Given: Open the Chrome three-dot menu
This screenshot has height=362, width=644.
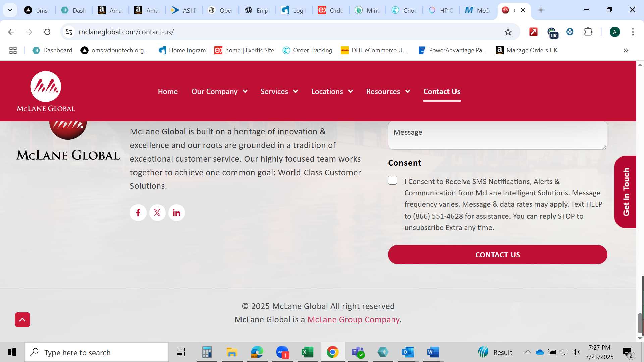Looking at the screenshot, I should (x=633, y=32).
